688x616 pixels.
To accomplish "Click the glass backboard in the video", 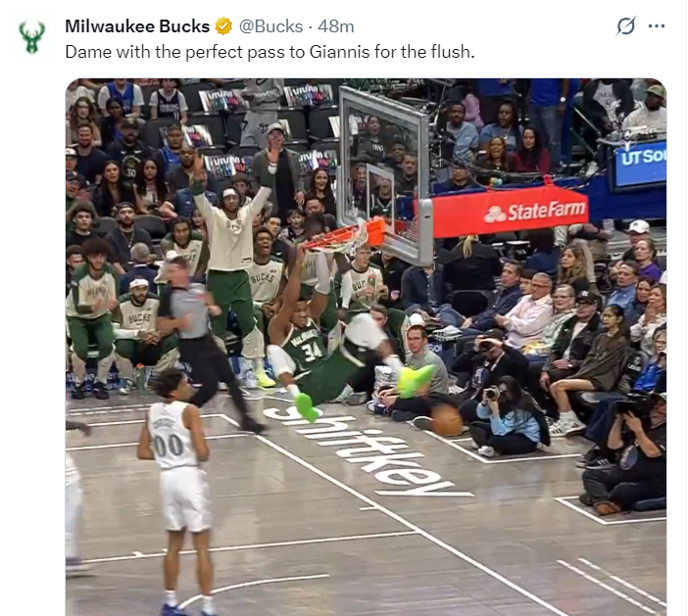I will (x=384, y=173).
